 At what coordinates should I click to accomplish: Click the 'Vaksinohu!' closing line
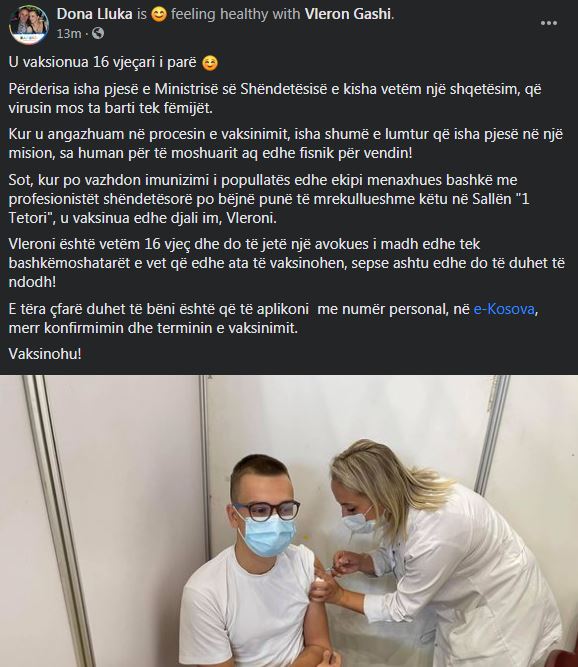pyautogui.click(x=45, y=354)
